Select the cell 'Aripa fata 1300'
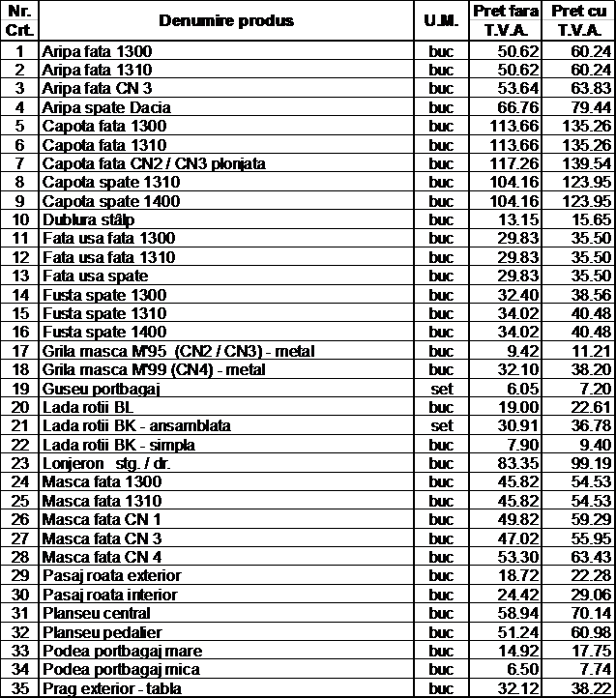616x698 pixels. pos(226,51)
